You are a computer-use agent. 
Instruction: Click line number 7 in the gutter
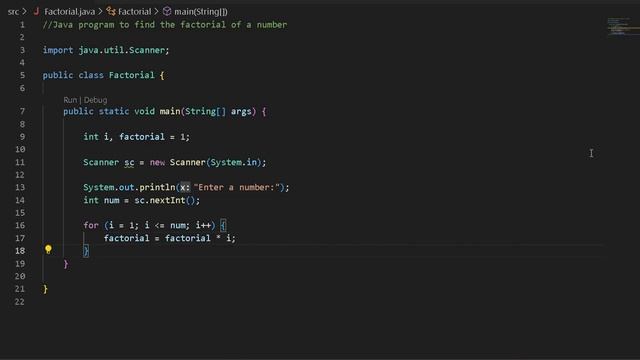pyautogui.click(x=22, y=111)
